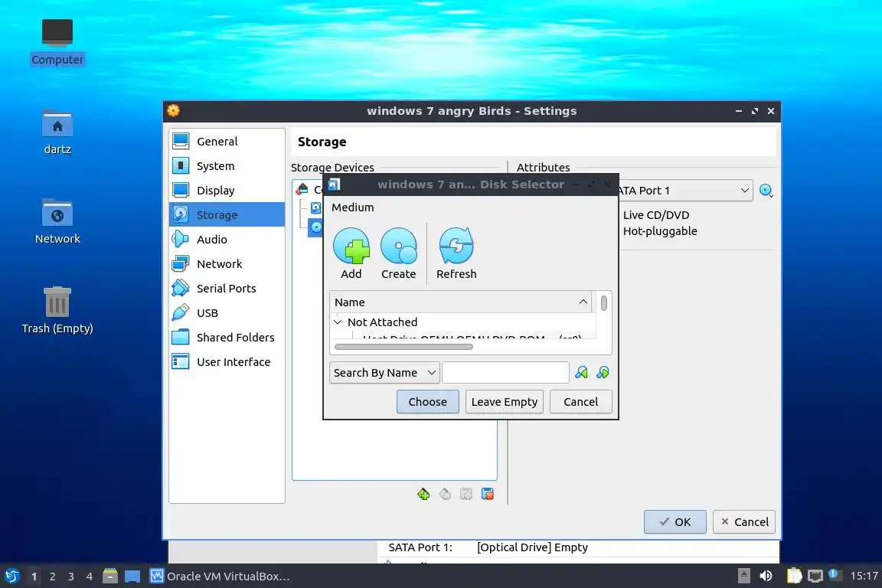Viewport: 882px width, 588px height.
Task: Click the Disk Selector title bar icon
Action: pyautogui.click(x=334, y=185)
